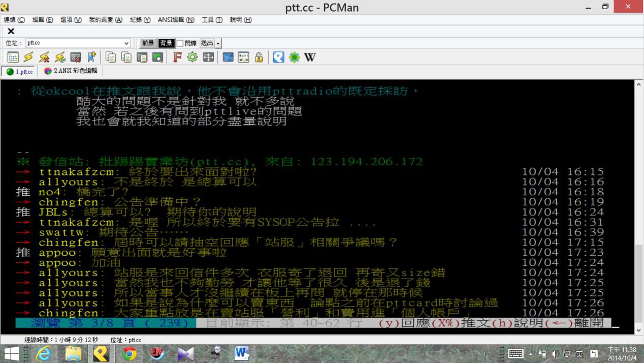
Task: Open the site list toolbar icon
Action: [13, 57]
